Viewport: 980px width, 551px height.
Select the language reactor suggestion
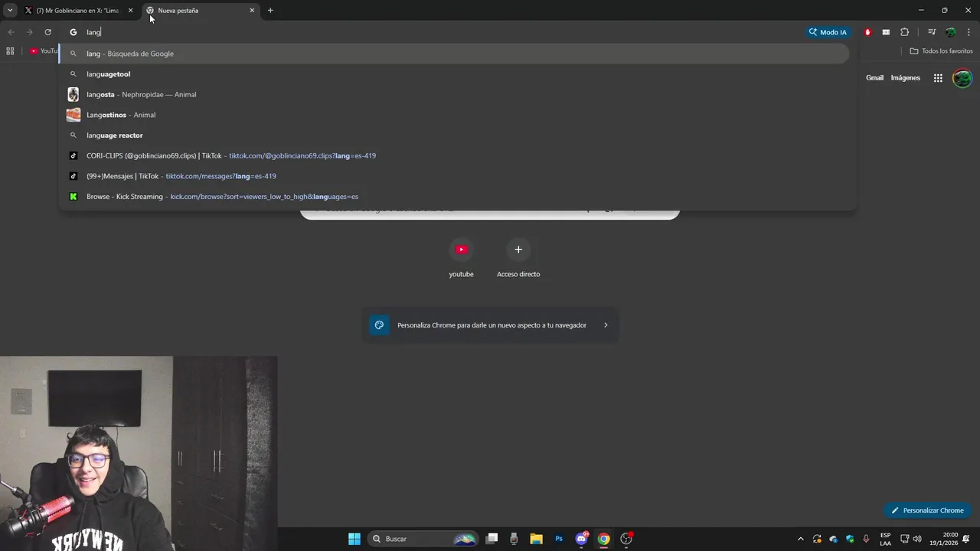pos(454,135)
